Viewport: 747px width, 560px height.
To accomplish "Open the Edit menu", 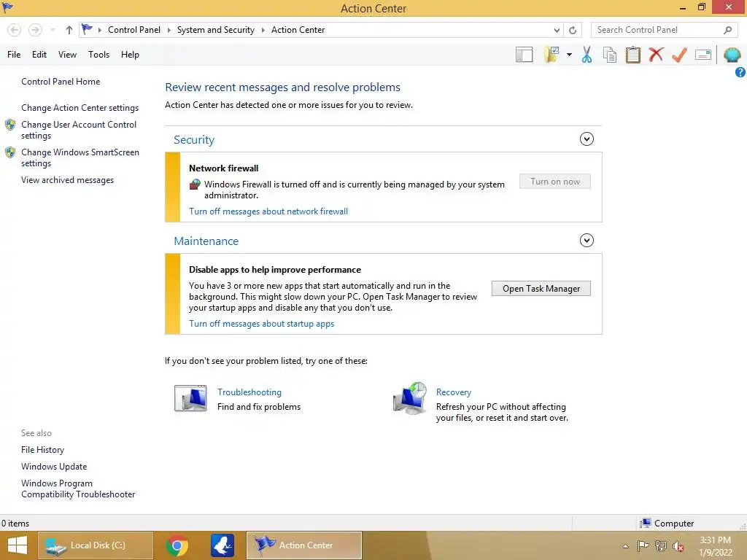I will click(x=39, y=55).
